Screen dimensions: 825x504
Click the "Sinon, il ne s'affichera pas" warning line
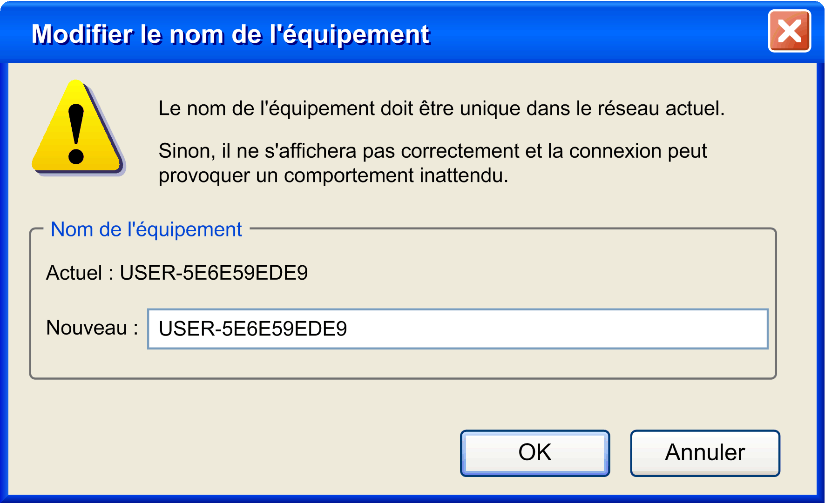click(x=433, y=151)
